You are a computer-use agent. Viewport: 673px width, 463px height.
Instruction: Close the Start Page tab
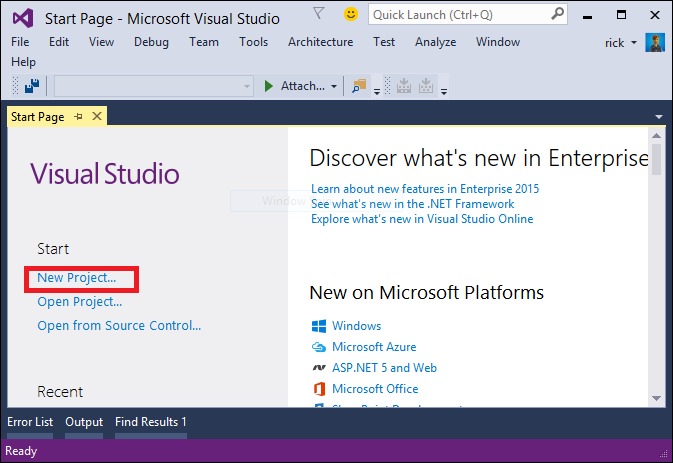(x=97, y=116)
